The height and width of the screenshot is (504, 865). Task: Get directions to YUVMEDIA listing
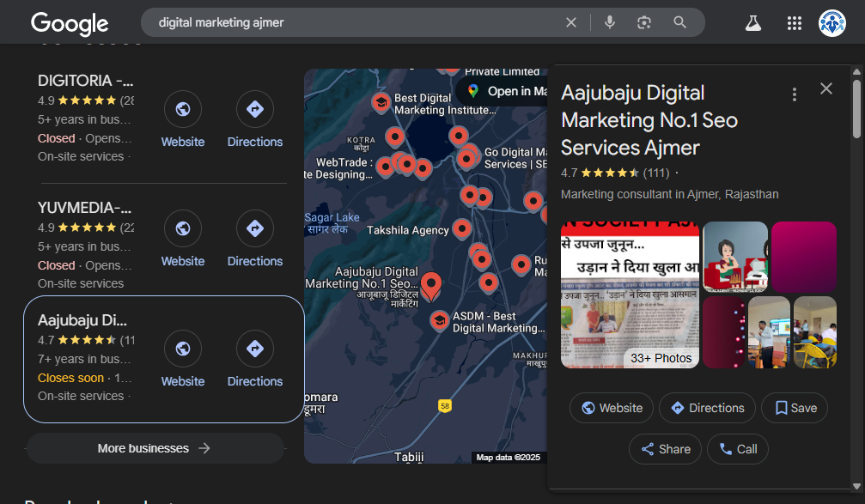[255, 228]
